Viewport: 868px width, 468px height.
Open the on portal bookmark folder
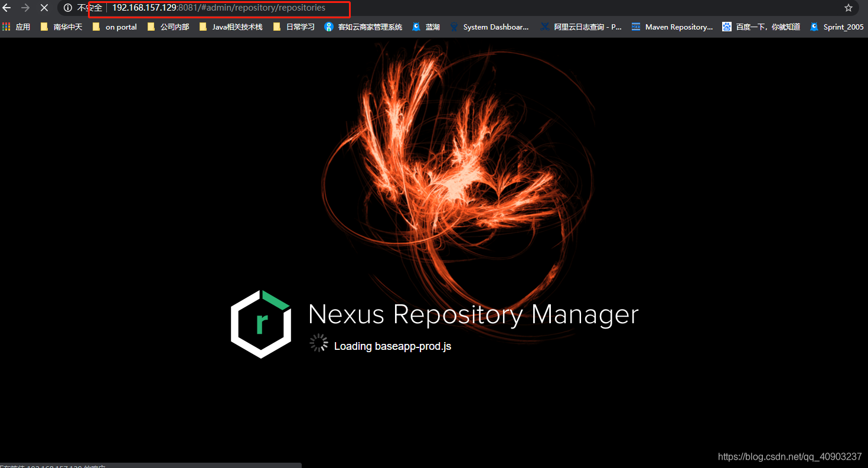pyautogui.click(x=115, y=27)
